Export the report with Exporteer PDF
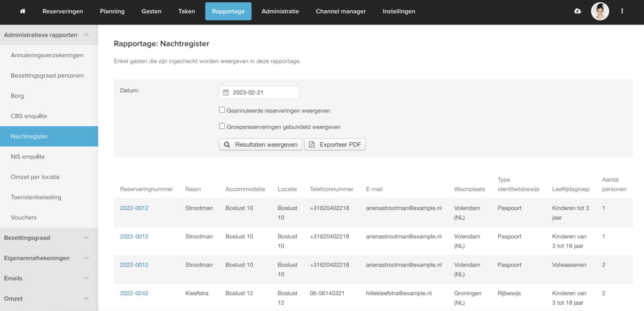The width and height of the screenshot is (644, 311). point(335,145)
